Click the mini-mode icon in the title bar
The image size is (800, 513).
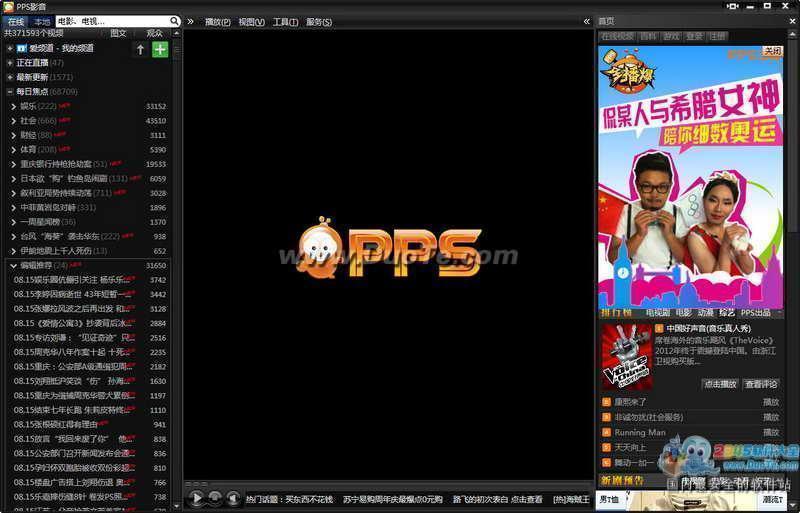coord(733,6)
